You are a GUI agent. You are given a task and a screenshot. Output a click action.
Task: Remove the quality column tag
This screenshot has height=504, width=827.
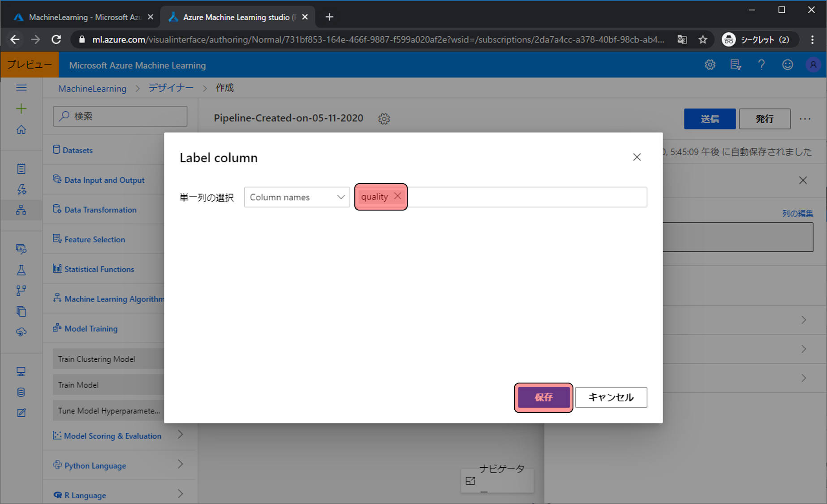[397, 196]
